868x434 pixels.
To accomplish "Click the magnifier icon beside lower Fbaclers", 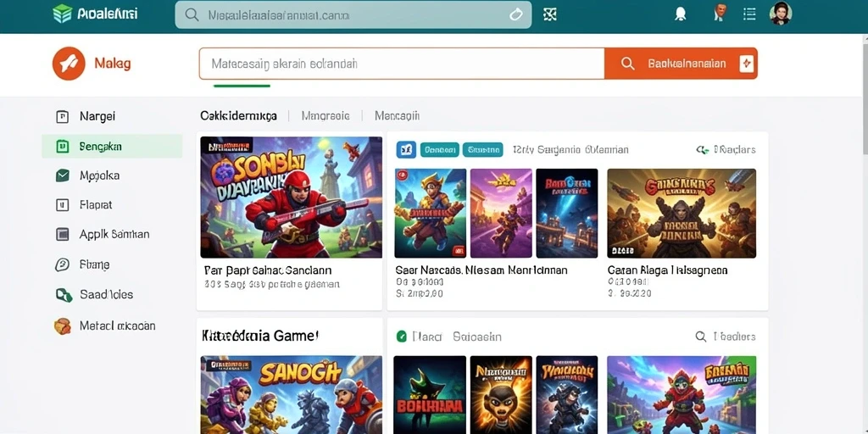I will pos(701,336).
